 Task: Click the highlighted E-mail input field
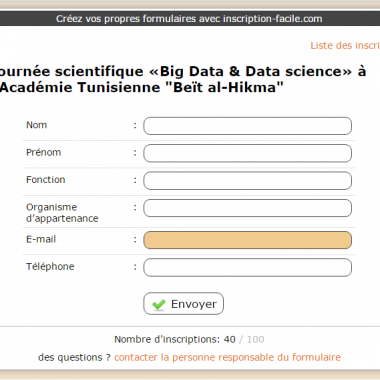[x=247, y=240]
